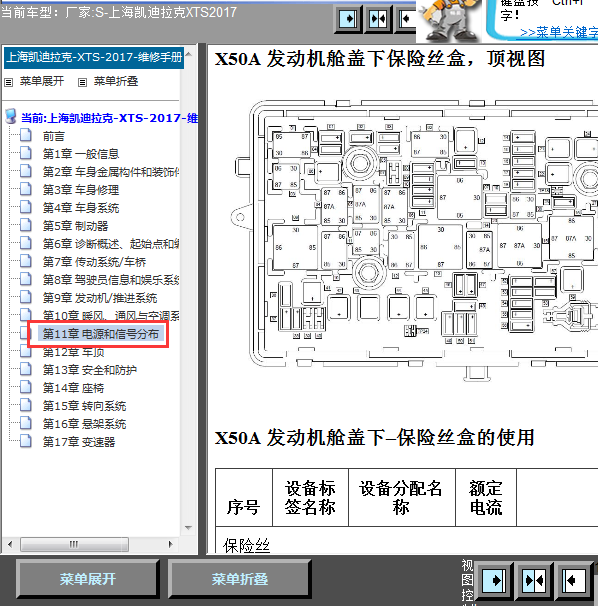Click the top 菜单折叠 link in the sidebar
This screenshot has width=598, height=606.
point(116,81)
